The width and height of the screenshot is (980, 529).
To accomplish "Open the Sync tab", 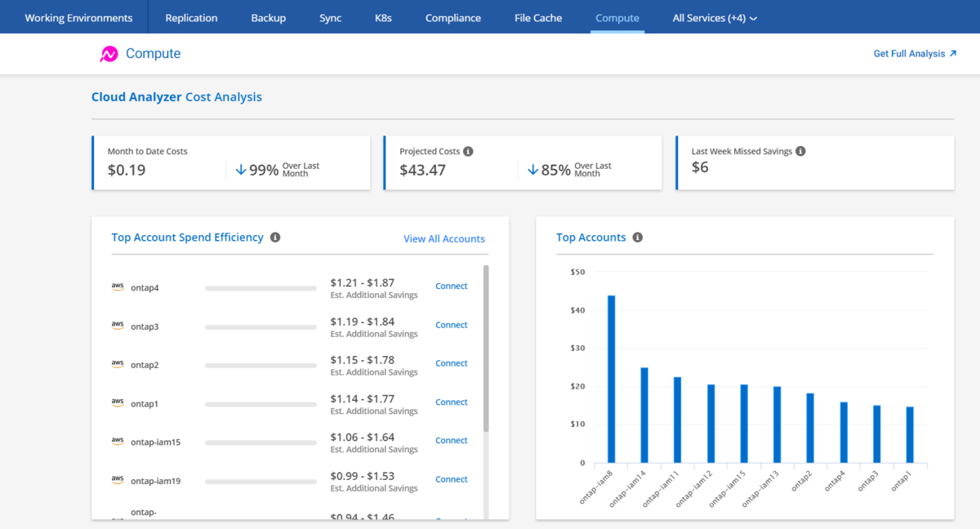I will point(331,18).
